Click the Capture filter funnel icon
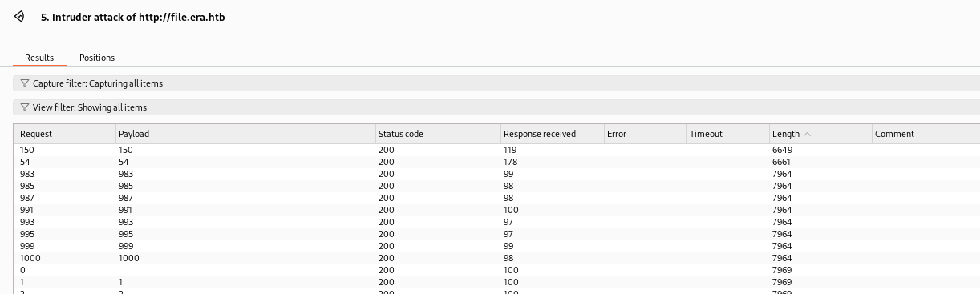Image resolution: width=980 pixels, height=294 pixels. coord(25,83)
